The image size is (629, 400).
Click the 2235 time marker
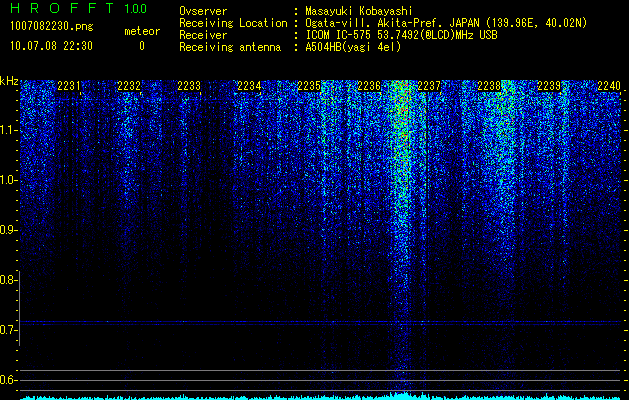tap(309, 86)
